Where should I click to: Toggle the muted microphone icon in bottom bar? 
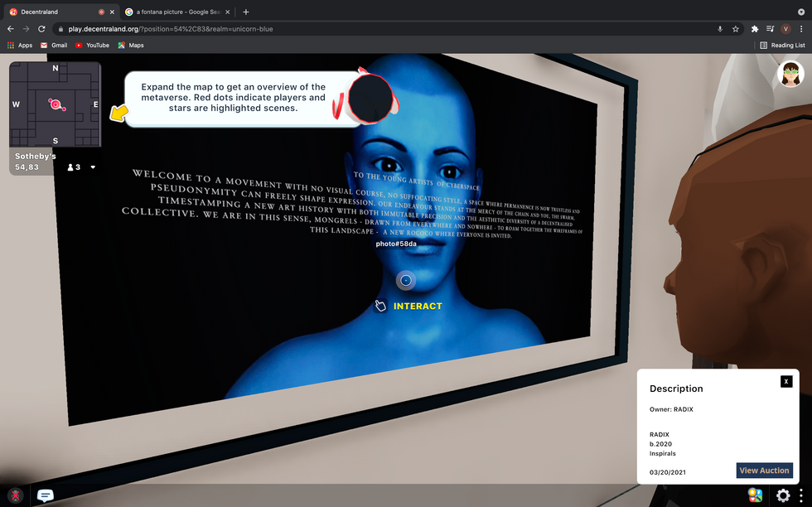[x=16, y=495]
